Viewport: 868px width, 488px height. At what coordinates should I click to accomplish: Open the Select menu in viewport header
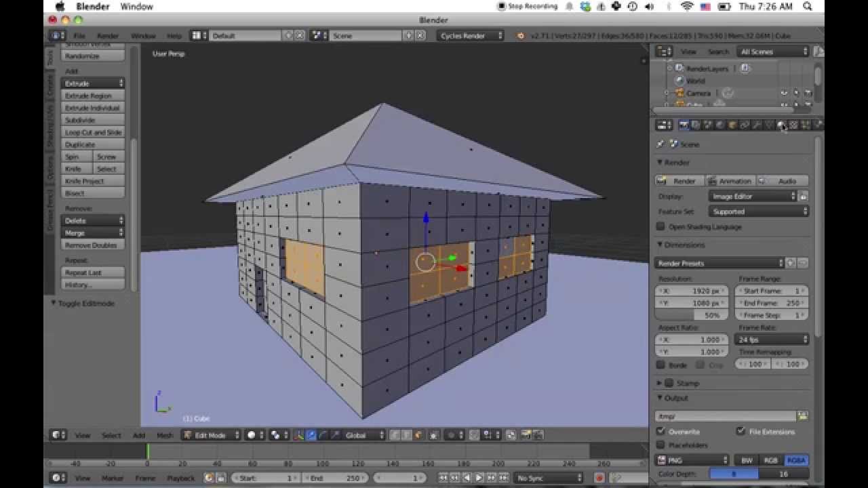tap(111, 435)
